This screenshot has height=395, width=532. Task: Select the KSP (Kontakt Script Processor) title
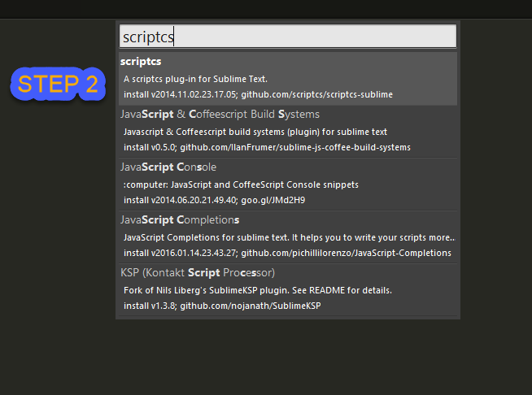click(x=198, y=272)
